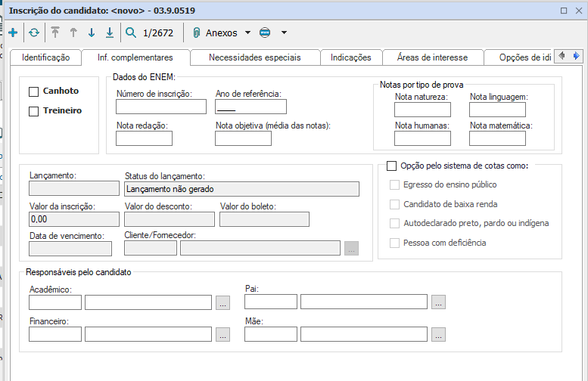
Task: Click the Nota redação input field
Action: click(145, 138)
